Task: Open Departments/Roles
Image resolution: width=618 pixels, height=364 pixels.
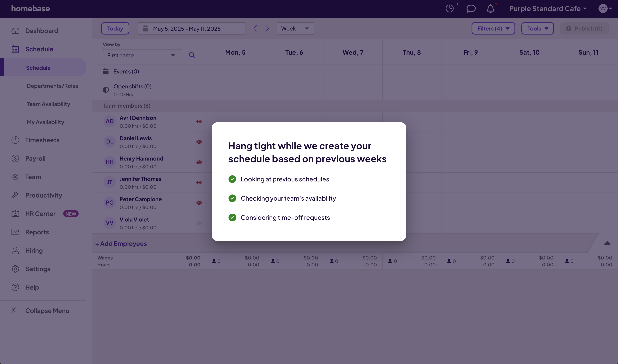Action: [53, 86]
